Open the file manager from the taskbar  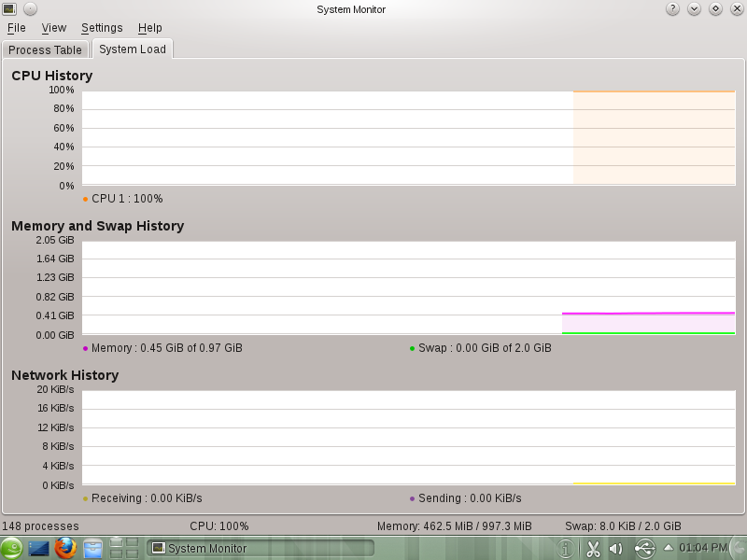click(x=92, y=549)
